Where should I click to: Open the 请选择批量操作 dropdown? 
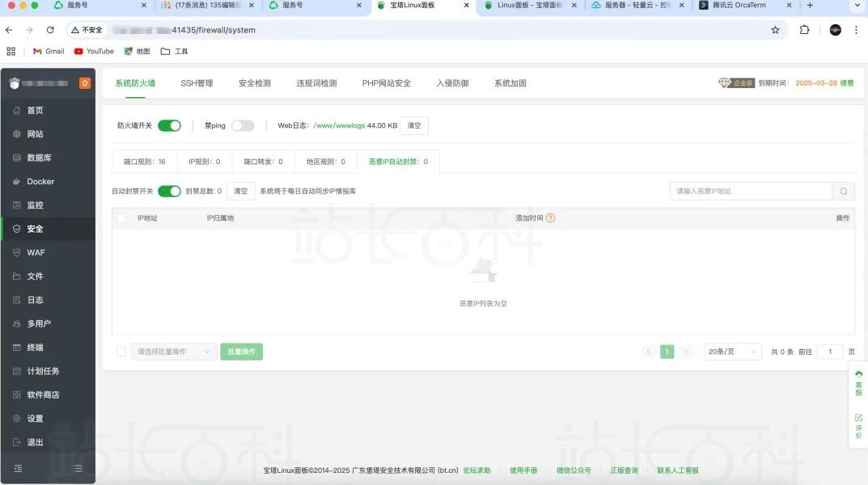[x=173, y=352]
